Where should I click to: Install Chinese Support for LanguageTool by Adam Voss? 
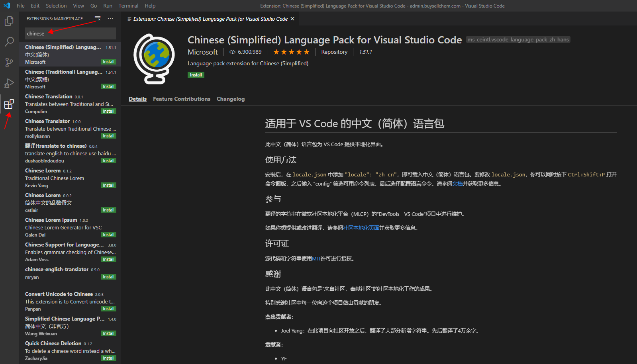108,259
